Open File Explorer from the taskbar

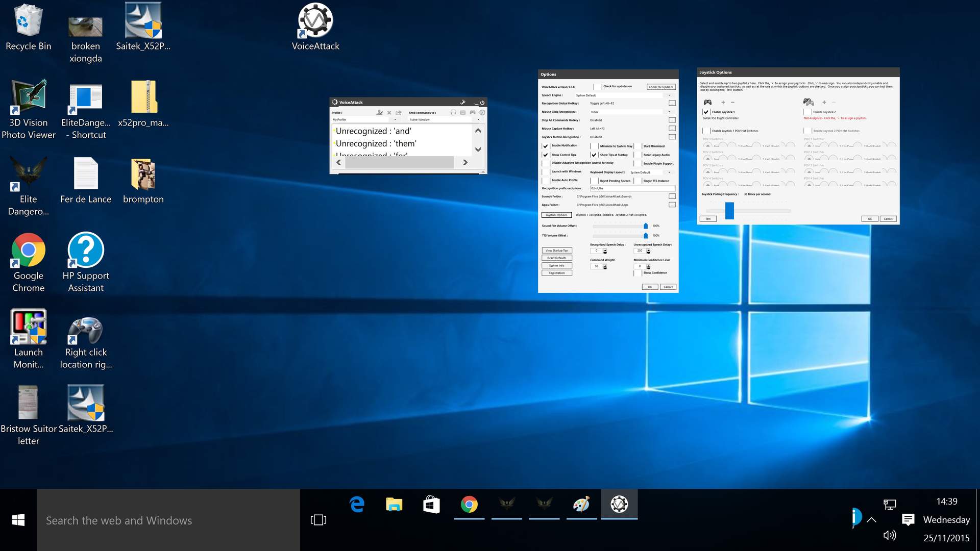click(x=394, y=505)
